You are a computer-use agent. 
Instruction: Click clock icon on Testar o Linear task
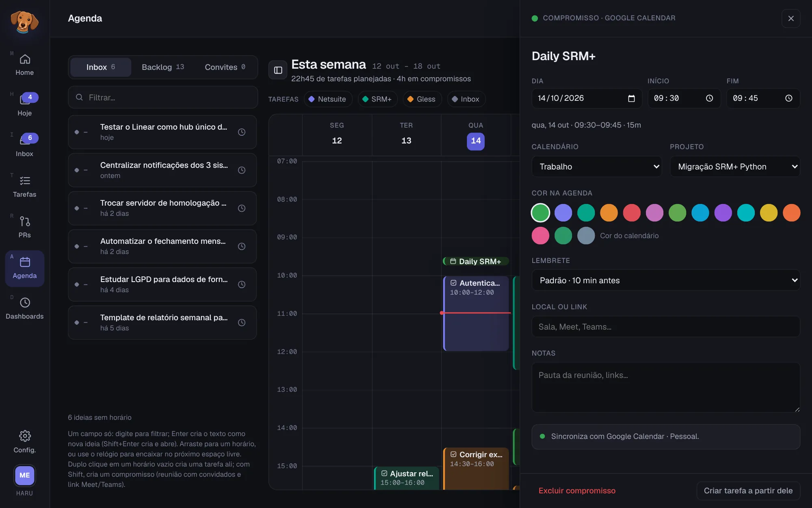click(x=242, y=132)
